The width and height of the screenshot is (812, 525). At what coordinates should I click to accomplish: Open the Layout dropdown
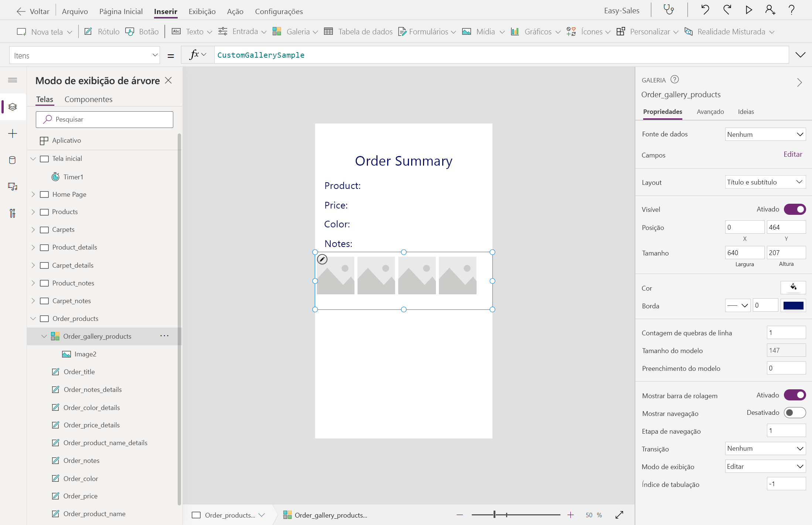coord(765,182)
